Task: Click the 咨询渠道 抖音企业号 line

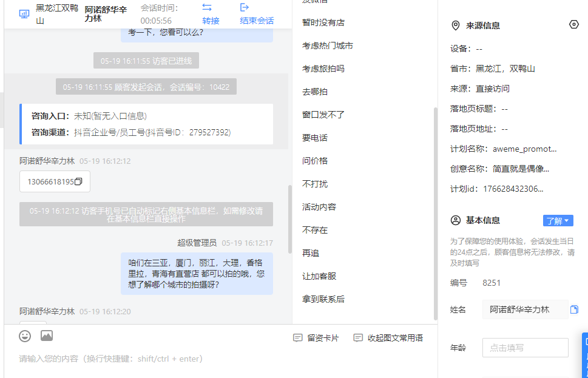Action: 131,132
